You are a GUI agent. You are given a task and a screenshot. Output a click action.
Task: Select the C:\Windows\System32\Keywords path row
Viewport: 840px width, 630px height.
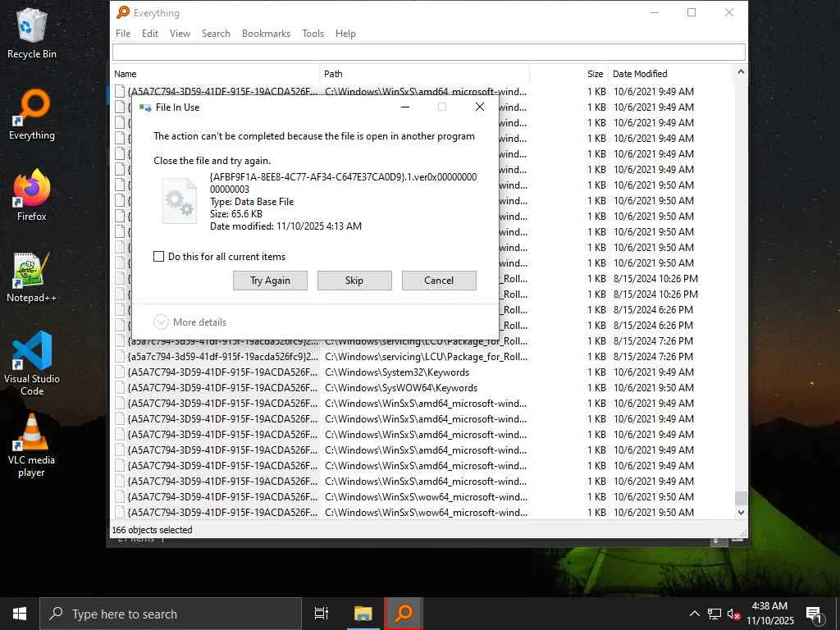coord(397,372)
